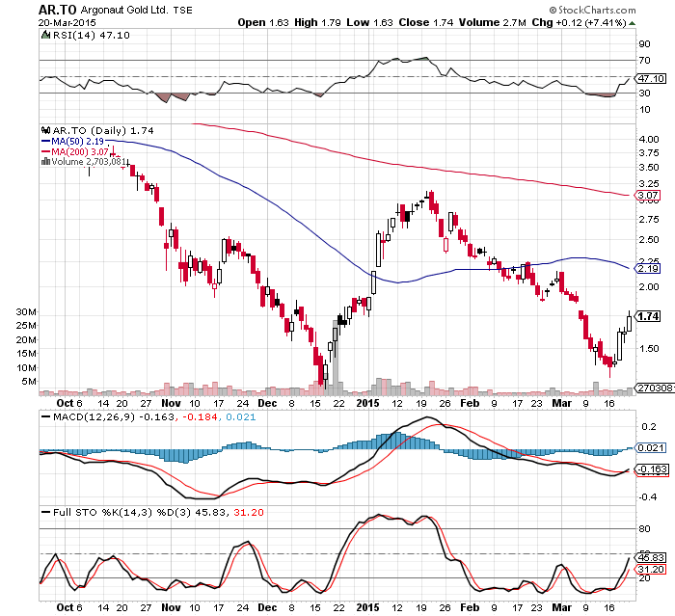This screenshot has width=675, height=616.
Task: Click the AR.TO (Daily) 1.74 legend label
Action: point(103,130)
